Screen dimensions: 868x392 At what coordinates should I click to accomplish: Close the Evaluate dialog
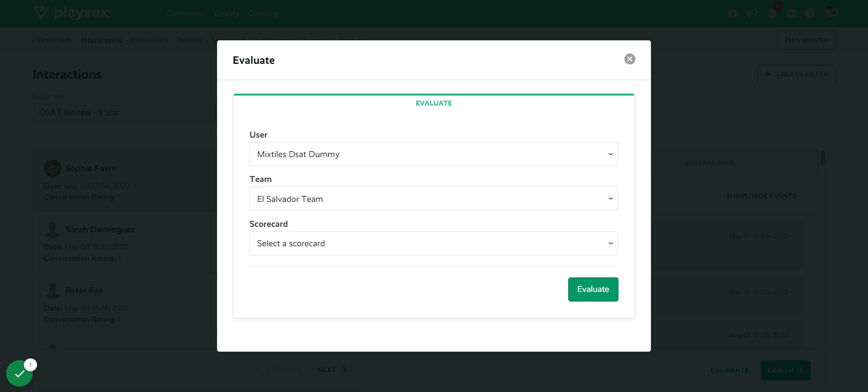click(630, 59)
